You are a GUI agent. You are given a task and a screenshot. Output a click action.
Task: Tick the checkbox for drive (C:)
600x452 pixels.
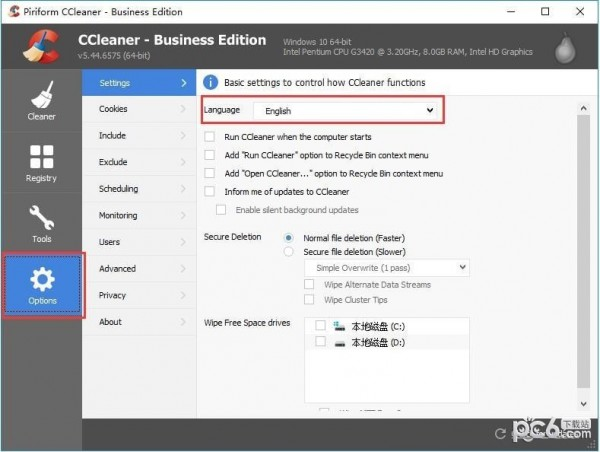[x=319, y=326]
